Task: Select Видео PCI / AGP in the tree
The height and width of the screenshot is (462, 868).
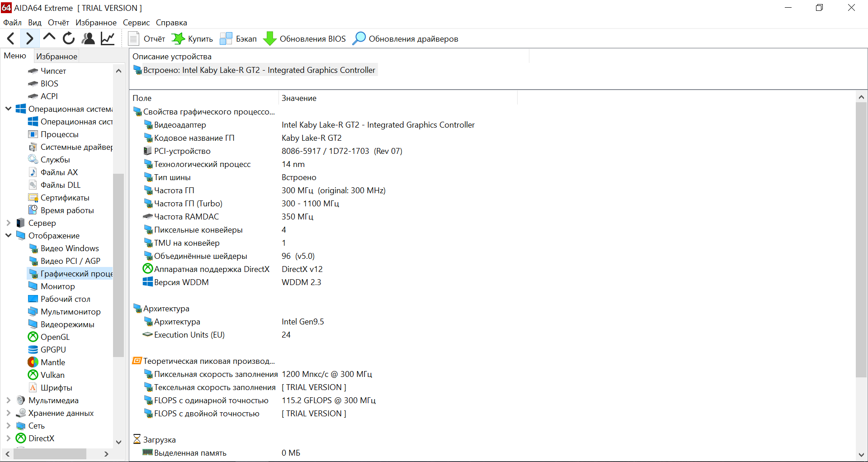Action: tap(70, 261)
